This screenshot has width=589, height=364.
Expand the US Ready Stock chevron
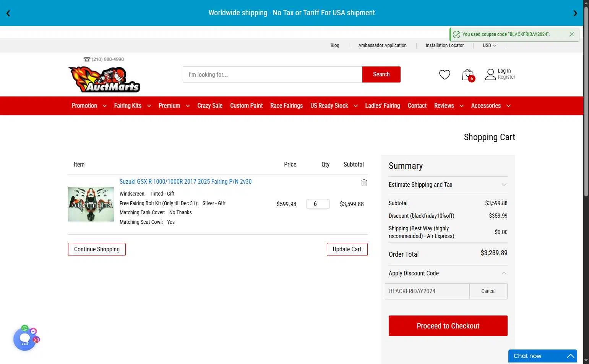tap(355, 106)
